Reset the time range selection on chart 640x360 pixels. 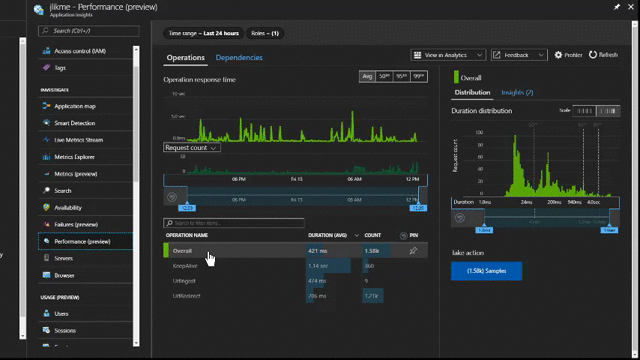(172, 197)
